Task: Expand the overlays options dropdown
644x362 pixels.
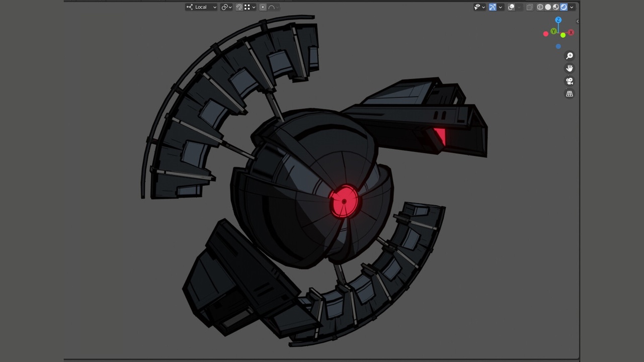Action: click(519, 7)
